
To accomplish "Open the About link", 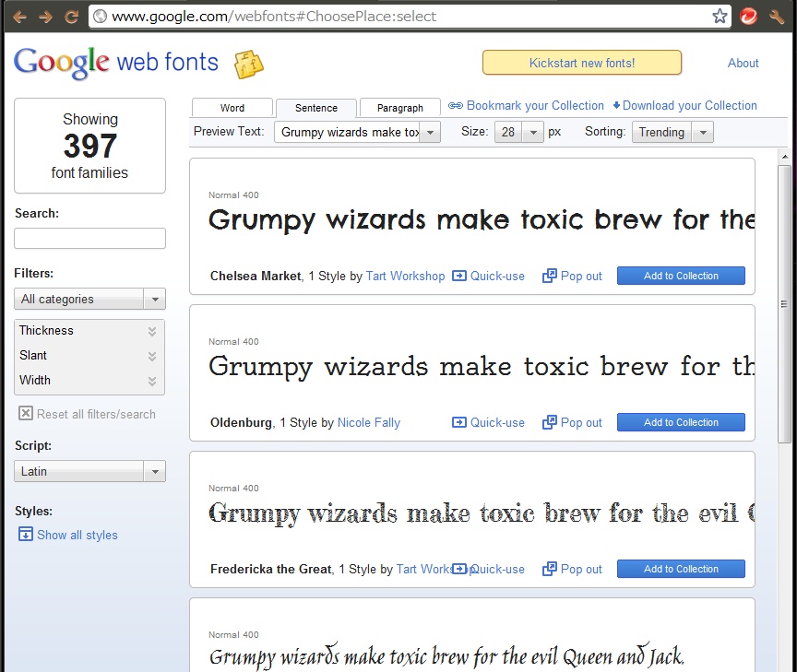I will [743, 63].
